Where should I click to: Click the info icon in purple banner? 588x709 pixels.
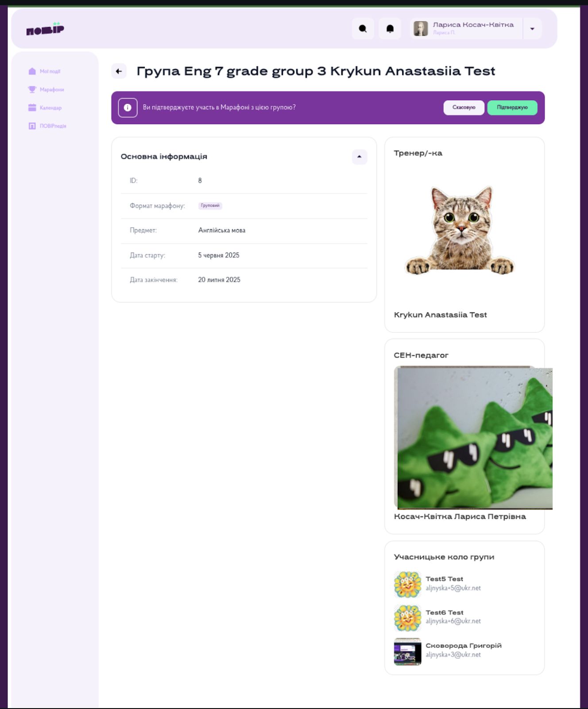(128, 108)
